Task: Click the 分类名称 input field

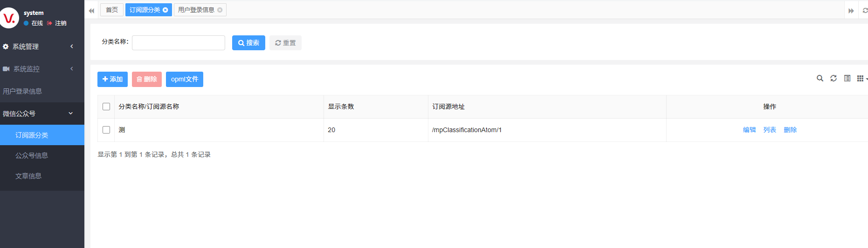Action: point(179,43)
